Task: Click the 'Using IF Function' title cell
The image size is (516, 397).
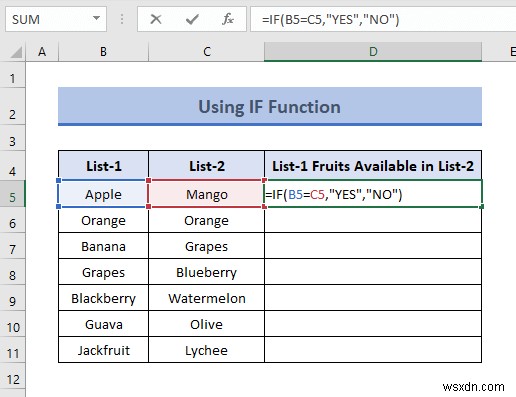Action: pyautogui.click(x=270, y=106)
